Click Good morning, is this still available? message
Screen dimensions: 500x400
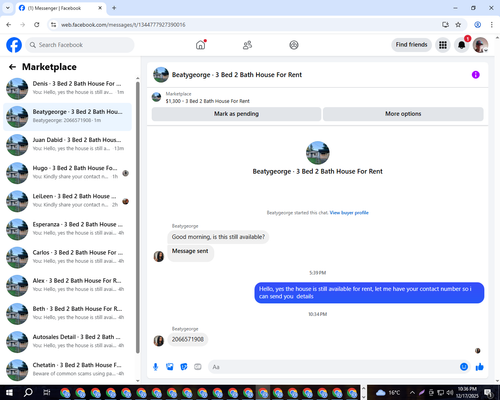pyautogui.click(x=218, y=237)
